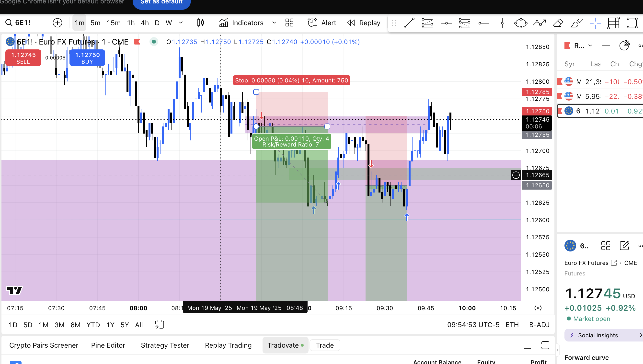The image size is (643, 364).
Task: Switch to the Pine Editor tab
Action: pos(108,345)
